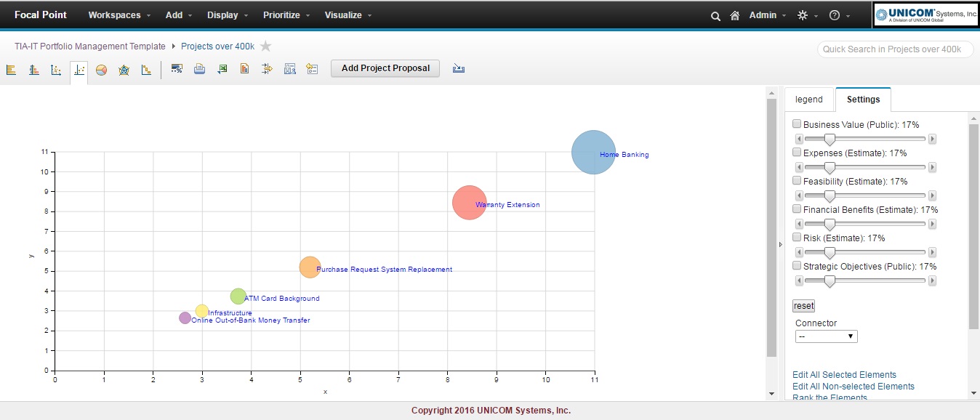Image resolution: width=980 pixels, height=420 pixels.
Task: Click the help question mark icon
Action: pos(835,15)
